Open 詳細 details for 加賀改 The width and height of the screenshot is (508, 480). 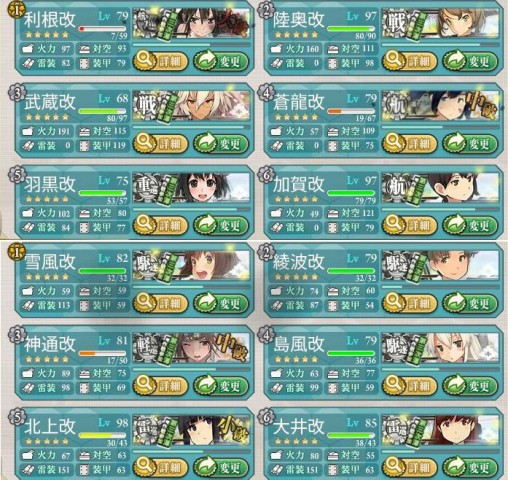point(409,225)
